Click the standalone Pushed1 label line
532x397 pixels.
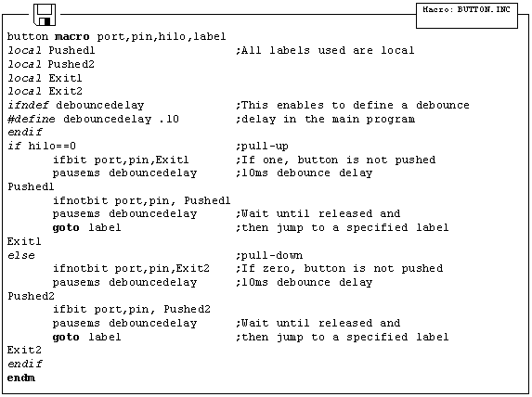31,186
